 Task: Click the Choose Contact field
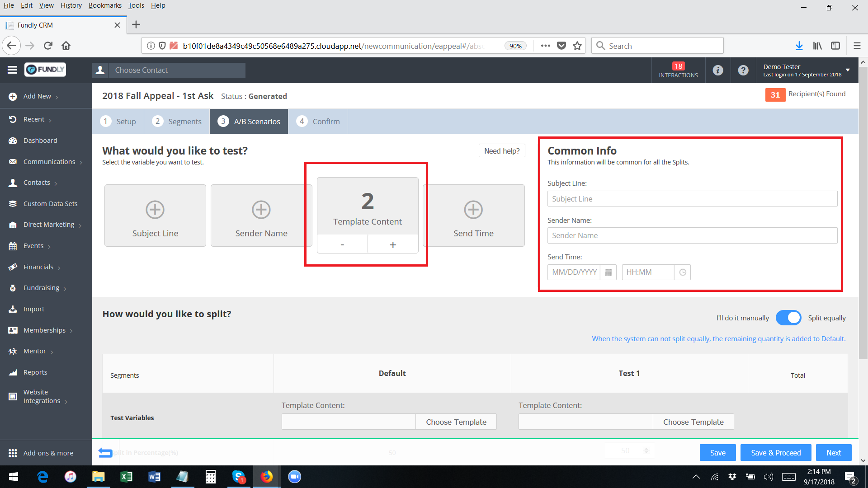[x=177, y=70]
